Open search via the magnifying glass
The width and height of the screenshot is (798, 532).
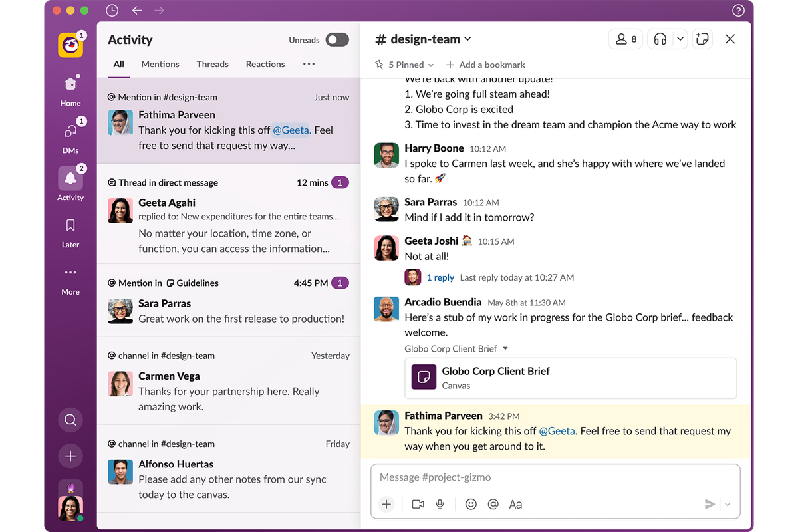(x=70, y=420)
